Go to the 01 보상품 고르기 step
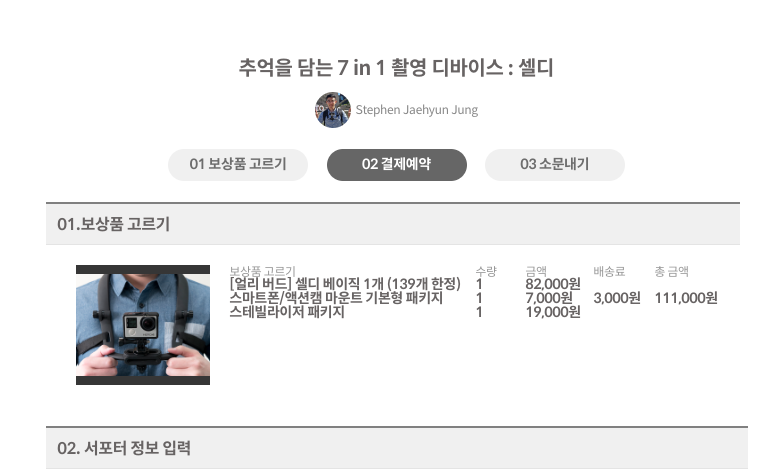The image size is (771, 471). [x=238, y=164]
